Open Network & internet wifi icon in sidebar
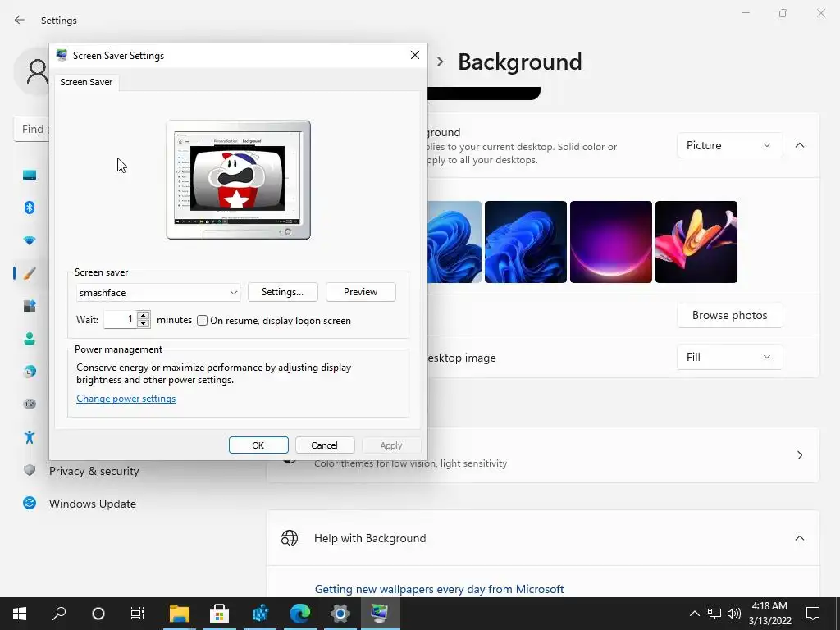Viewport: 840px width, 630px height. (x=30, y=240)
